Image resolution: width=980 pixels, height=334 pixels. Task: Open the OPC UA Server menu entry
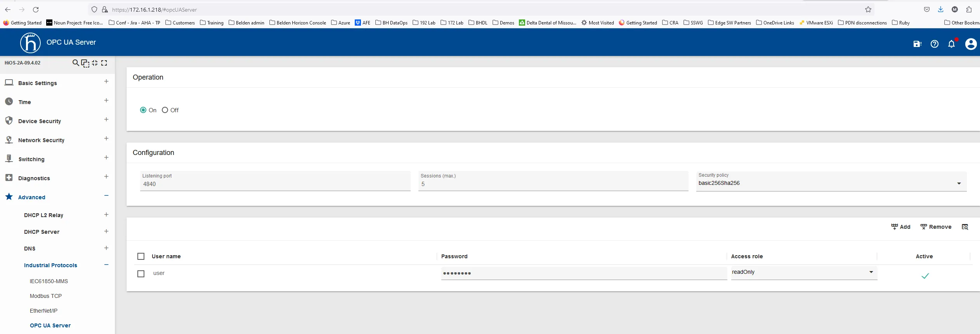(50, 325)
